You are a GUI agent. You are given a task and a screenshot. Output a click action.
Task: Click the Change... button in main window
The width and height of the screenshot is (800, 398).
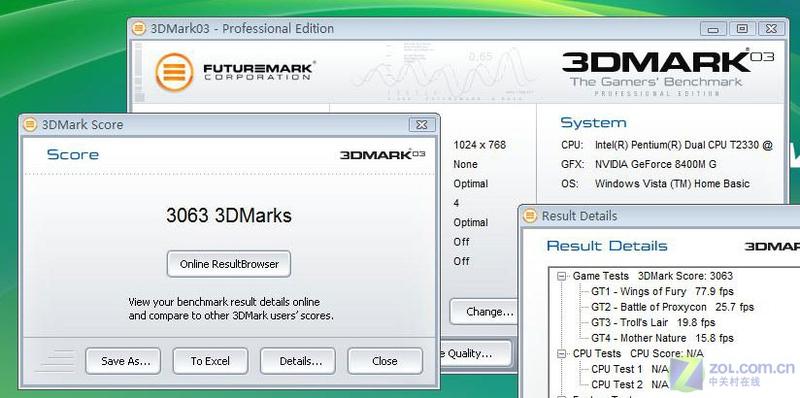point(485,312)
